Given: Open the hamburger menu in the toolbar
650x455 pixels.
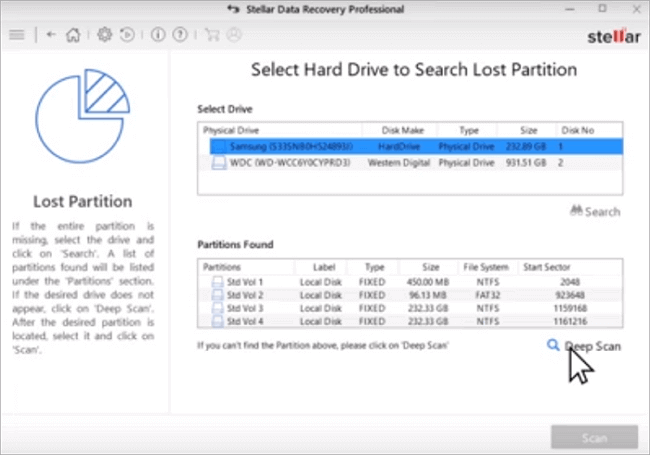Looking at the screenshot, I should 16,34.
